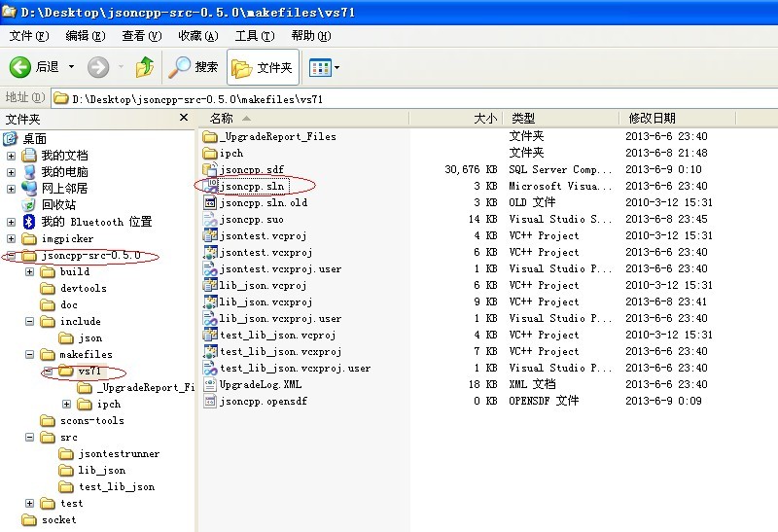Select the test_lib_json folder in the tree
Screen dimensions: 778x532
pos(107,487)
